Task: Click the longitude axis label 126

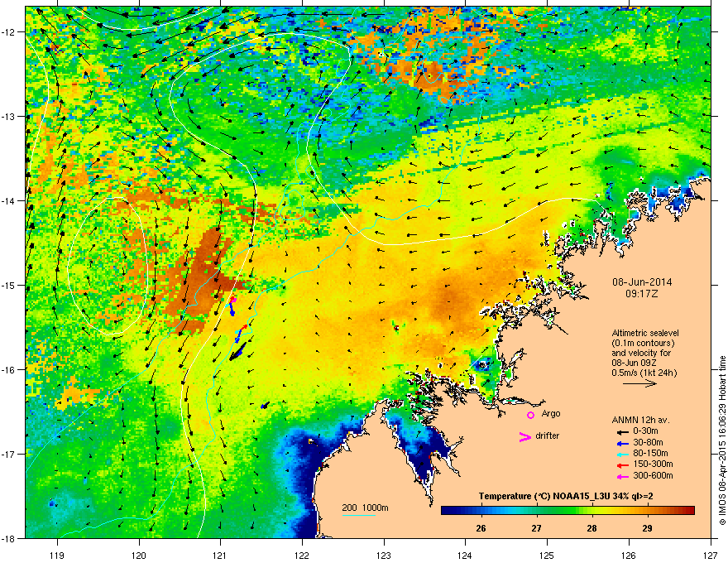Action: pyautogui.click(x=629, y=555)
